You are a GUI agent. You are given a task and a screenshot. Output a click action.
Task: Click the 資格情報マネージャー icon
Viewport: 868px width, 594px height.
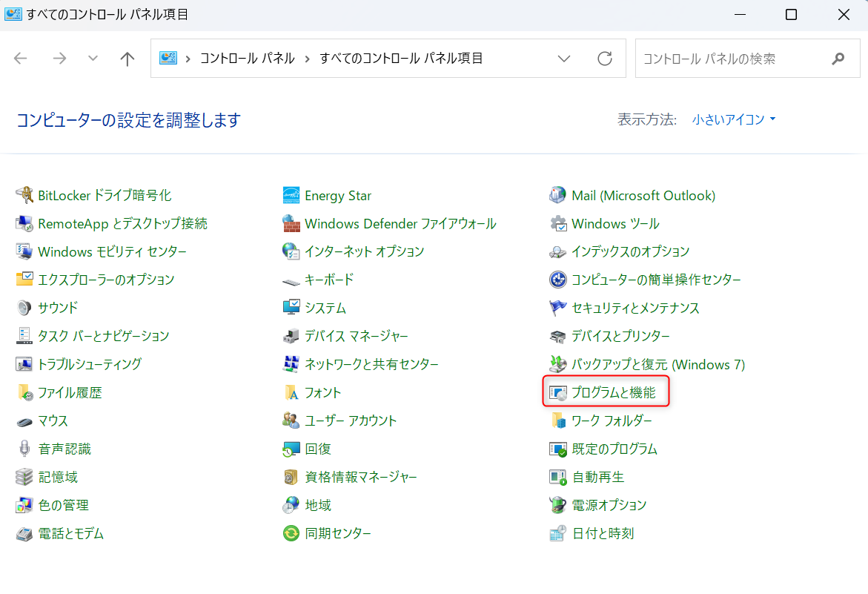point(291,477)
